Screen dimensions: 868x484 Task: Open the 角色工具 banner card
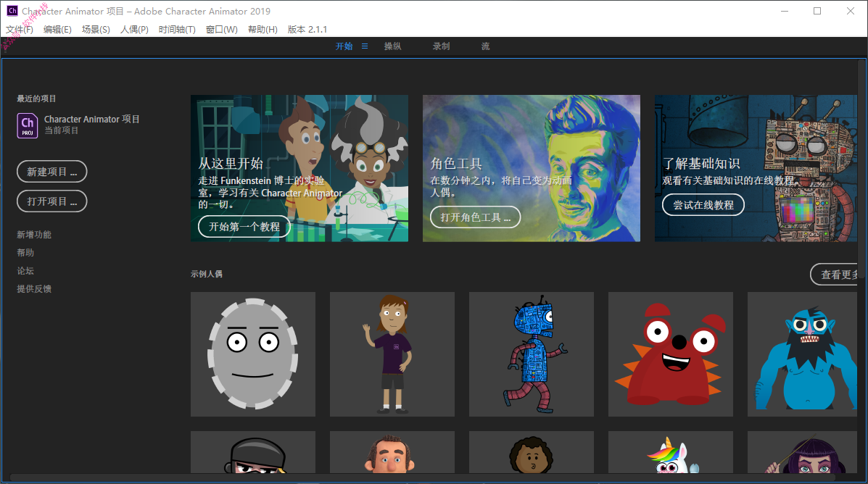click(532, 168)
